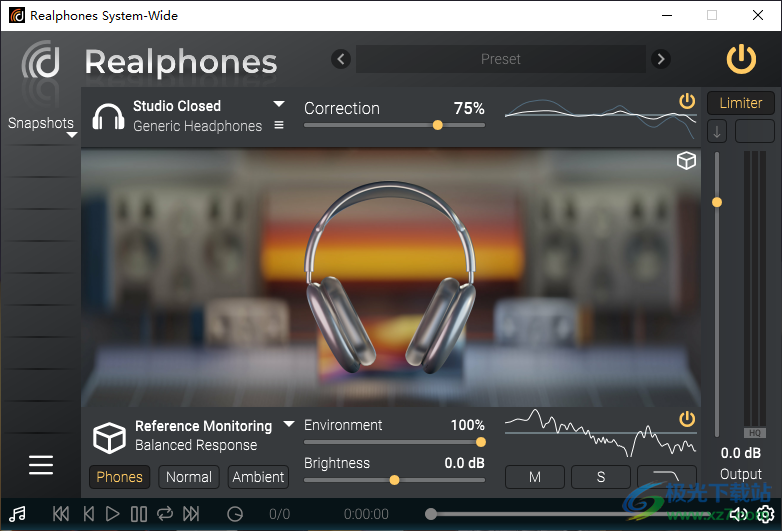The image size is (782, 531).
Task: Click the 0.0 dB Brightness value
Action: coord(464,463)
